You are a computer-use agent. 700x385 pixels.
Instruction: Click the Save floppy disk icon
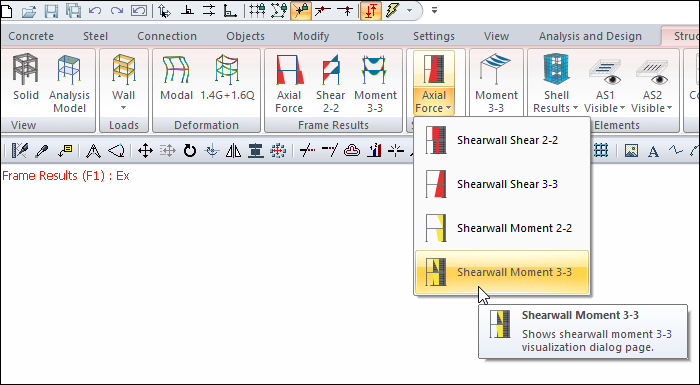click(51, 11)
